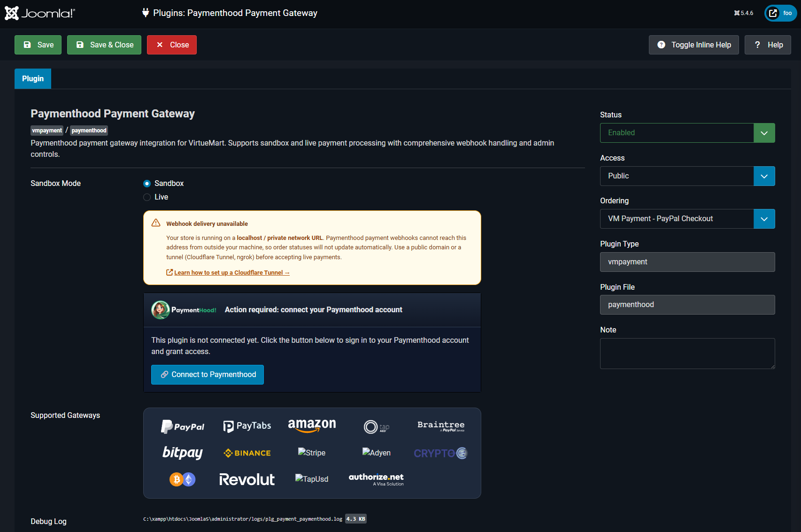
Task: Click the 4.3 KB log size badge
Action: (356, 519)
